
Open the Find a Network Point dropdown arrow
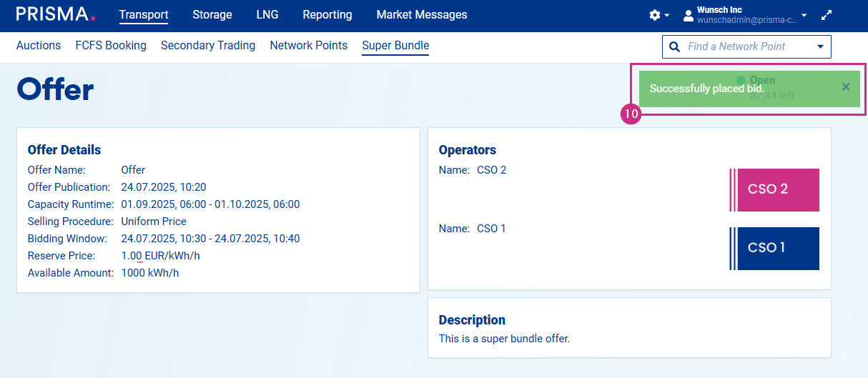pyautogui.click(x=819, y=46)
